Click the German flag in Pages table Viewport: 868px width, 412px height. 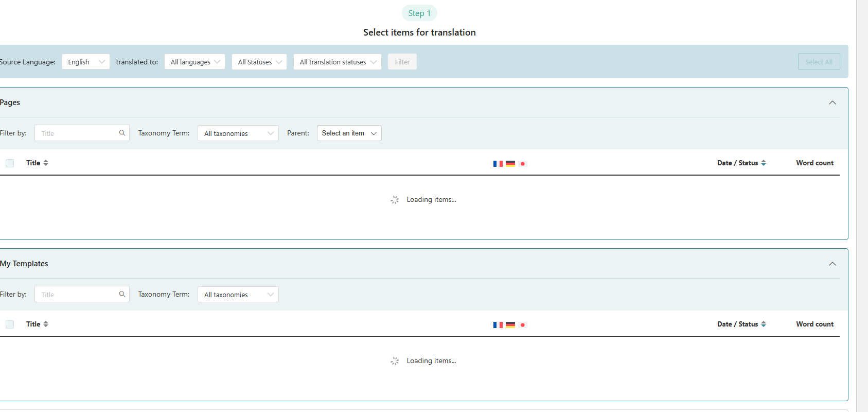[x=510, y=164]
